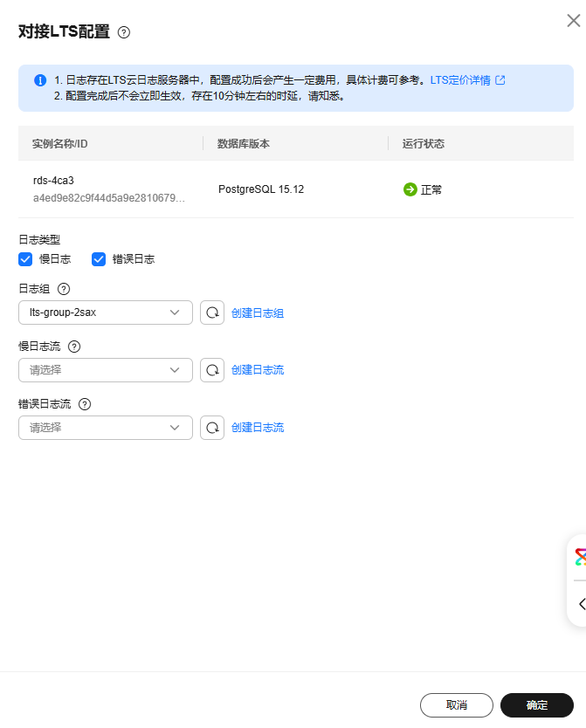Refresh the 日志组 list
586x728 pixels.
[x=212, y=312]
